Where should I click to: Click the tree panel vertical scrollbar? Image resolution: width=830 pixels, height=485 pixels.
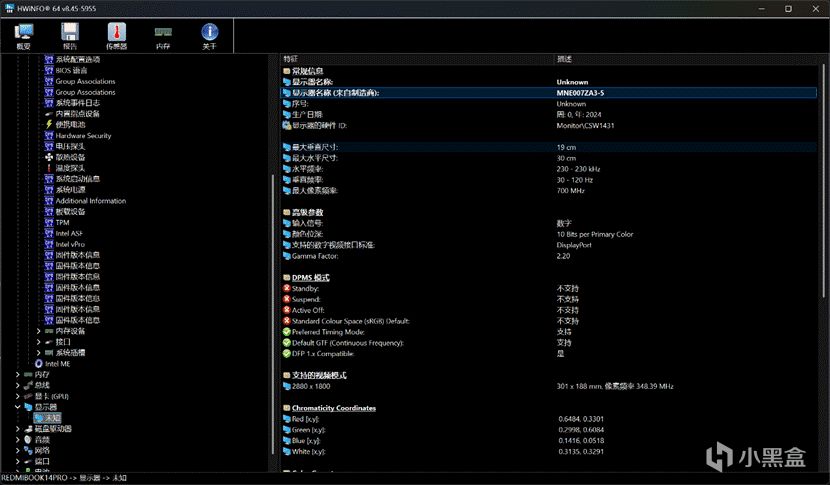273,315
